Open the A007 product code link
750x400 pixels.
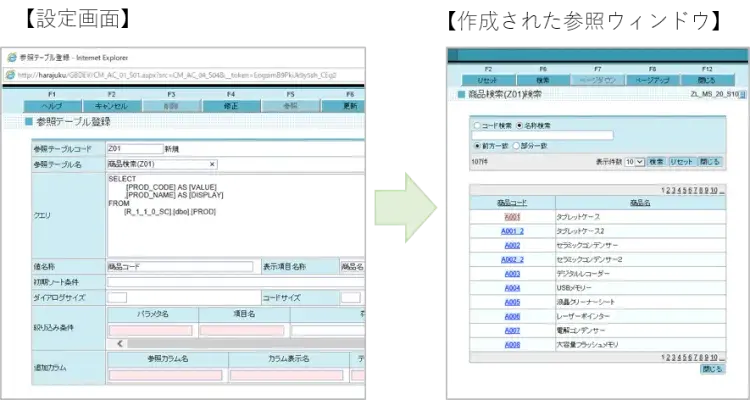point(512,331)
